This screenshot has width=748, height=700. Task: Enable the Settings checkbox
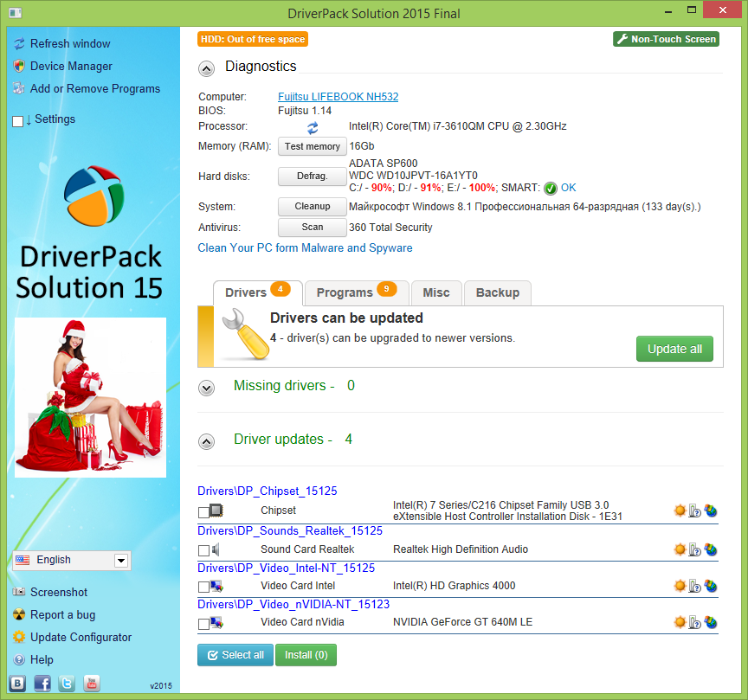tap(18, 121)
